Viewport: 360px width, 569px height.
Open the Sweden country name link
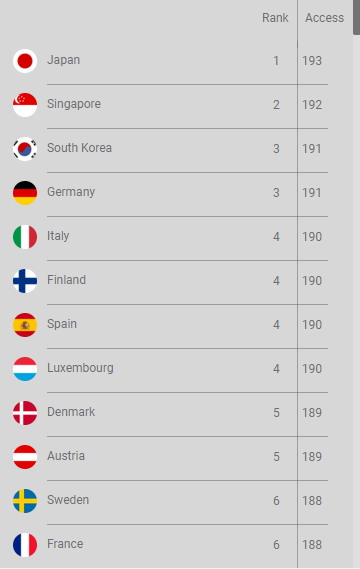(68, 500)
